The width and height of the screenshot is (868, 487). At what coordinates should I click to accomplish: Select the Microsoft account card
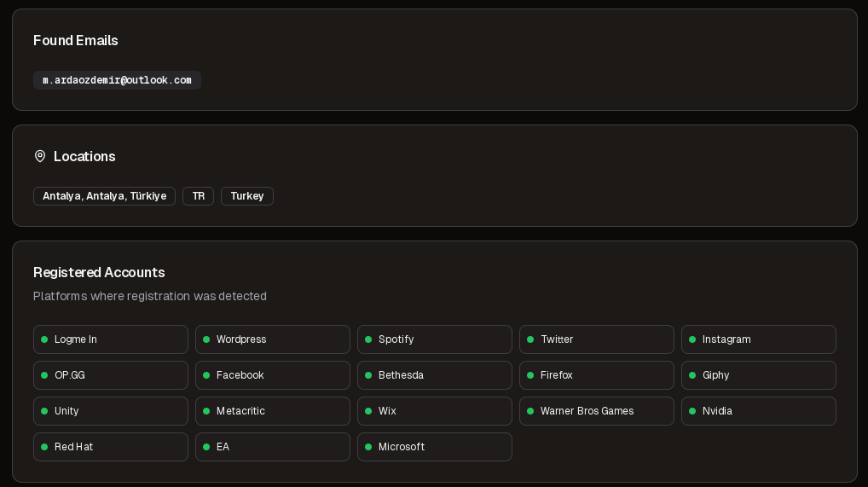pos(435,447)
